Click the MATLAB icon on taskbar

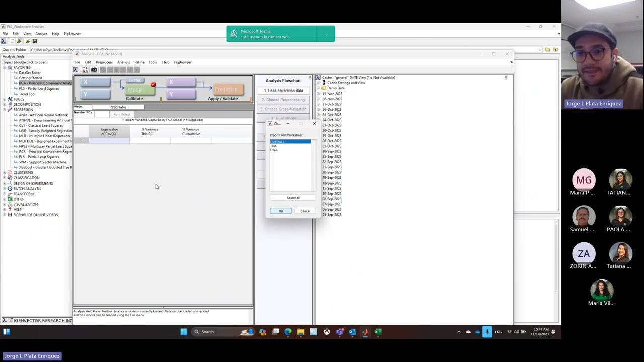coord(365,332)
